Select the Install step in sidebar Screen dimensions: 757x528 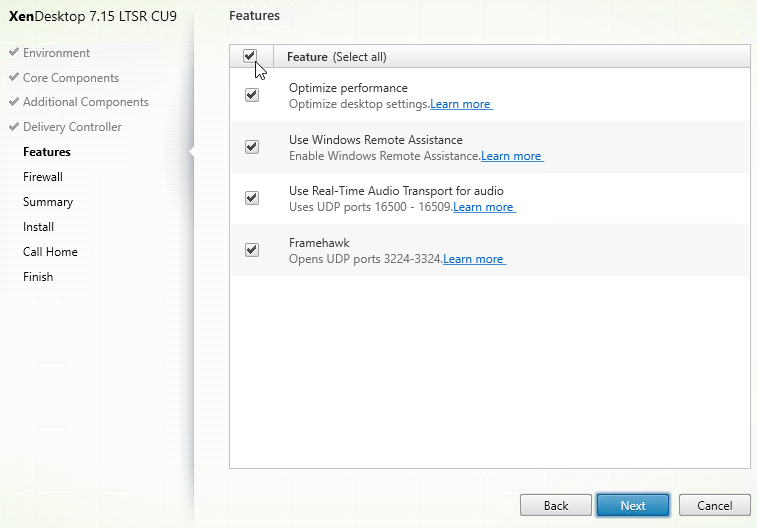(39, 227)
